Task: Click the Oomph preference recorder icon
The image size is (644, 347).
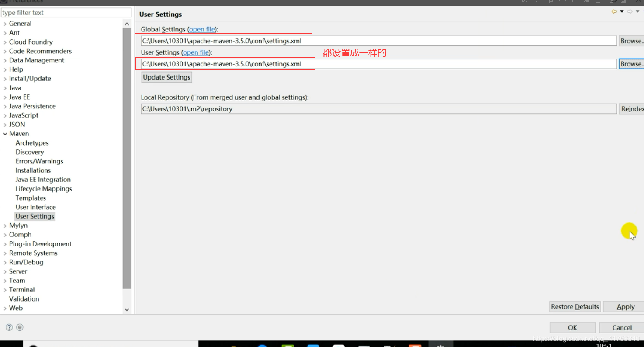Action: pos(20,327)
